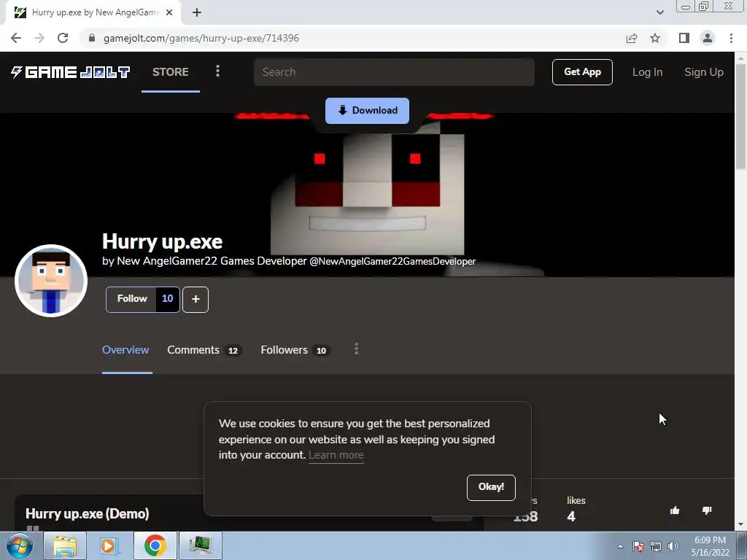Go back with browser back arrow
This screenshot has width=747, height=560.
(x=16, y=38)
